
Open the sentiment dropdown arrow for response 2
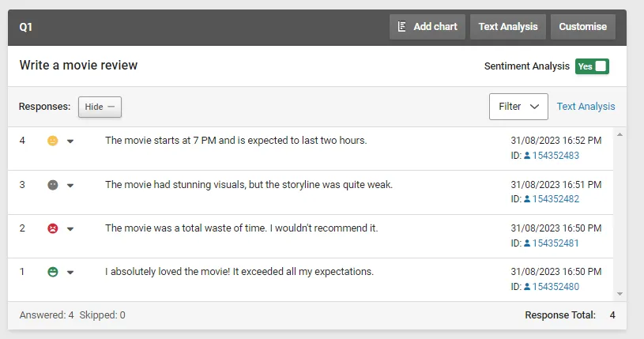(x=70, y=229)
